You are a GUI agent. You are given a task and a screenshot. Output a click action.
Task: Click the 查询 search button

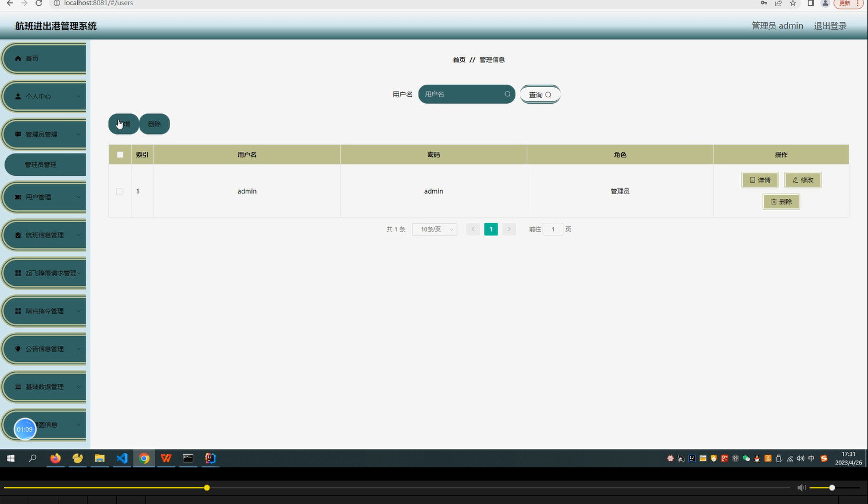click(x=540, y=94)
